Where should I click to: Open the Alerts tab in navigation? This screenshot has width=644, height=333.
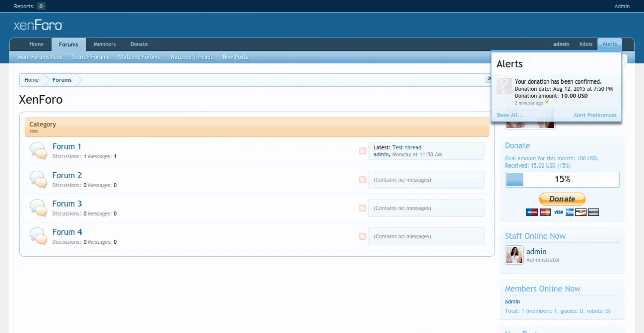tap(609, 44)
